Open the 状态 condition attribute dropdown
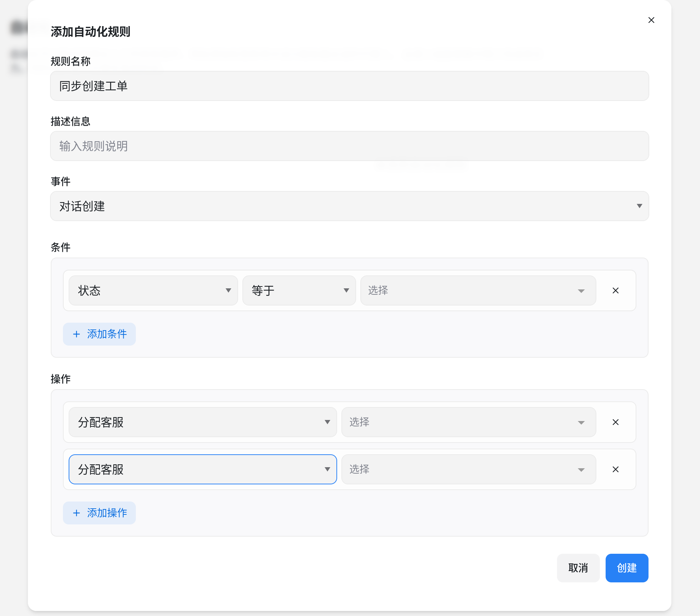 153,290
